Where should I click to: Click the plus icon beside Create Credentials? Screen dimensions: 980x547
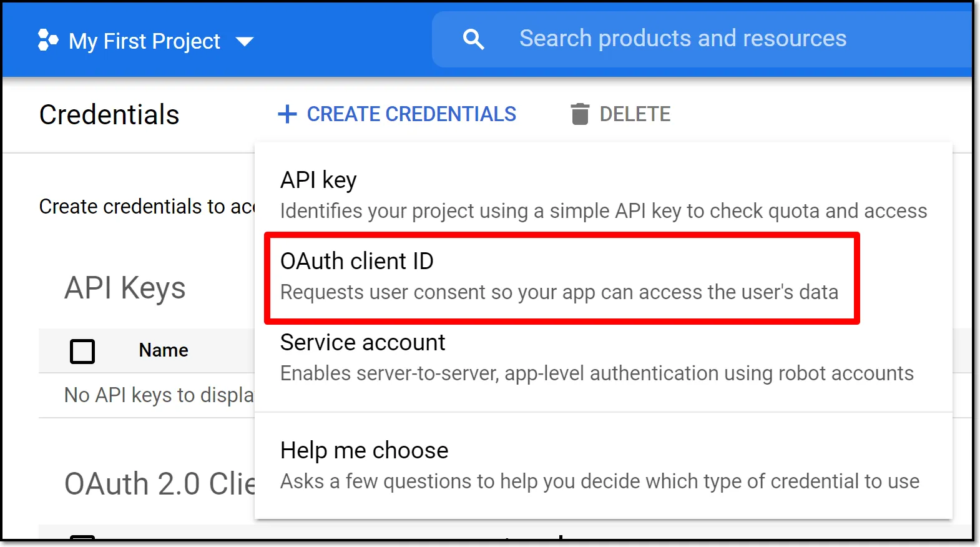click(x=287, y=114)
